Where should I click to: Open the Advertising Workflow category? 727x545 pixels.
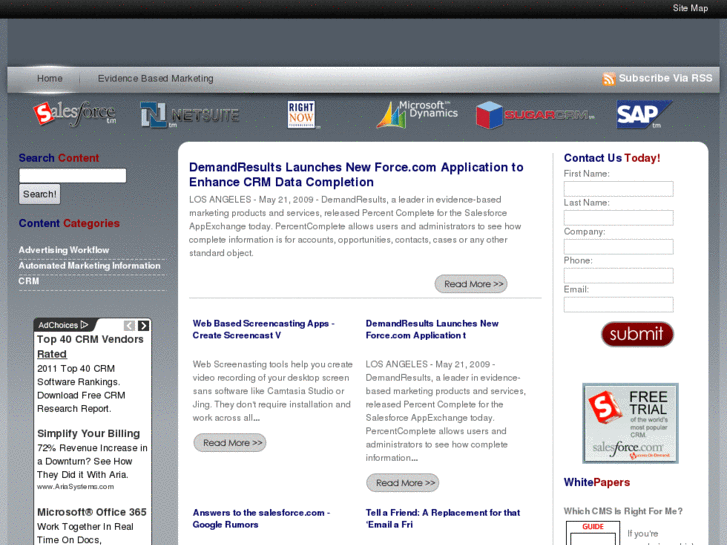[x=64, y=250]
